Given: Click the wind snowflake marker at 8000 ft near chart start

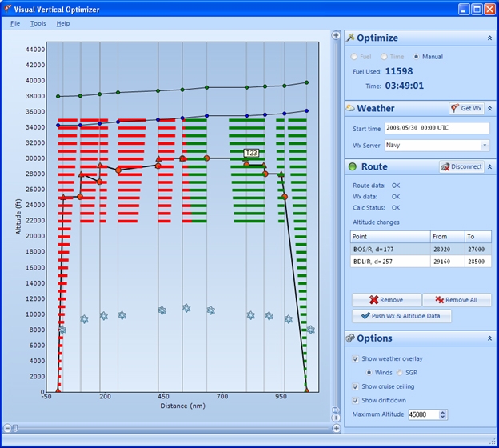Looking at the screenshot, I should point(62,330).
